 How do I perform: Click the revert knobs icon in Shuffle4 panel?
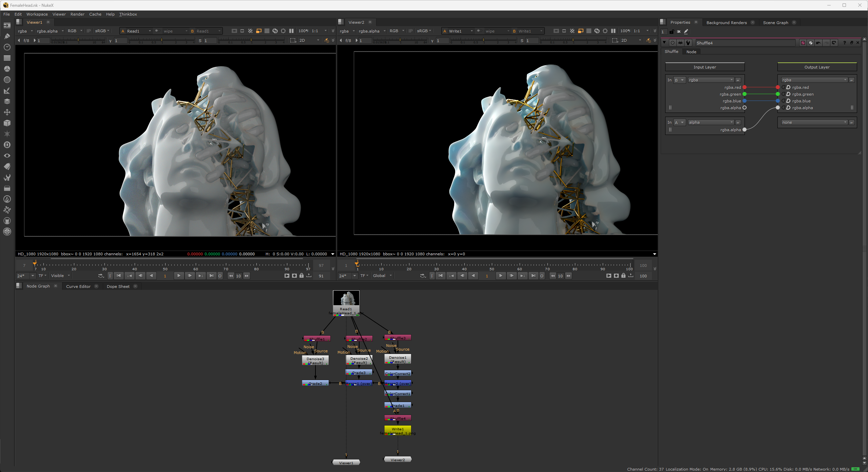pyautogui.click(x=834, y=43)
